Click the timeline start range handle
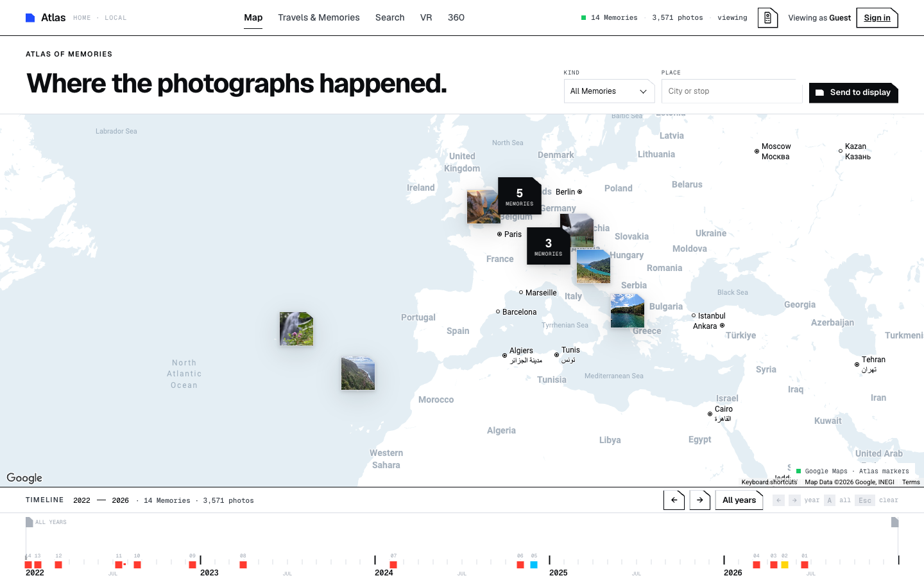924x578 pixels. point(29,522)
